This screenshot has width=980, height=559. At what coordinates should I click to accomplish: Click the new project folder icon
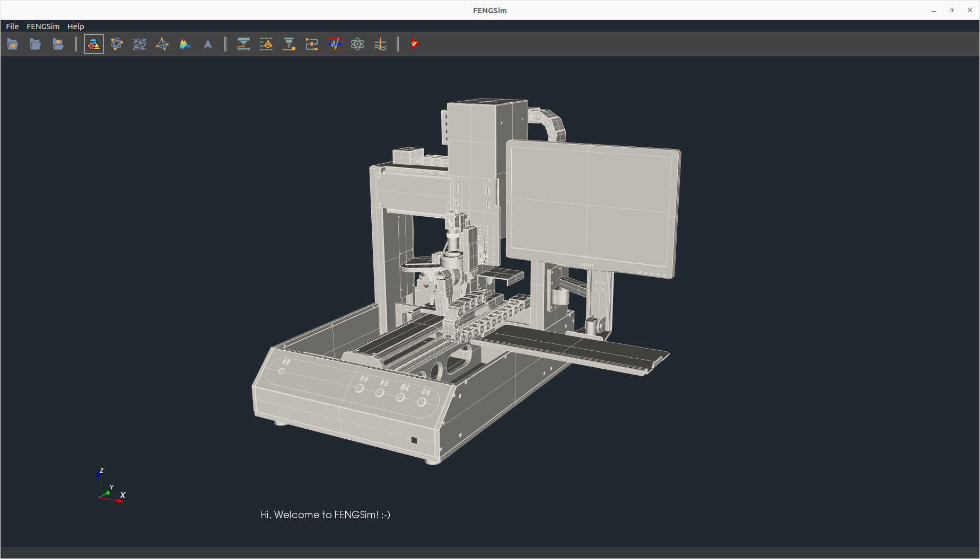click(x=13, y=45)
